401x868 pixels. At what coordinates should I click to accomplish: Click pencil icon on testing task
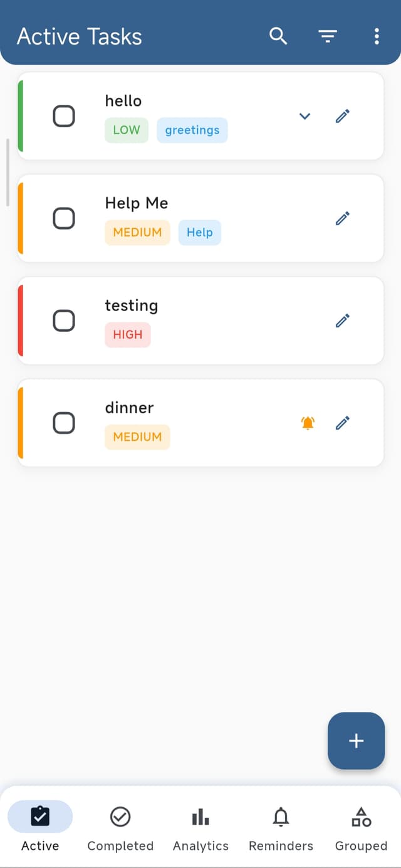pyautogui.click(x=342, y=320)
